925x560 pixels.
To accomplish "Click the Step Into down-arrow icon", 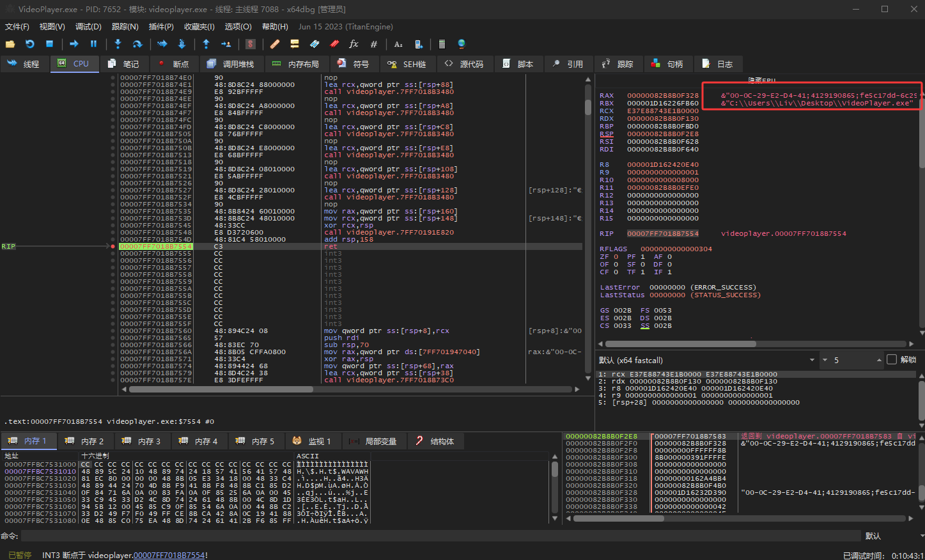I will coord(118,44).
